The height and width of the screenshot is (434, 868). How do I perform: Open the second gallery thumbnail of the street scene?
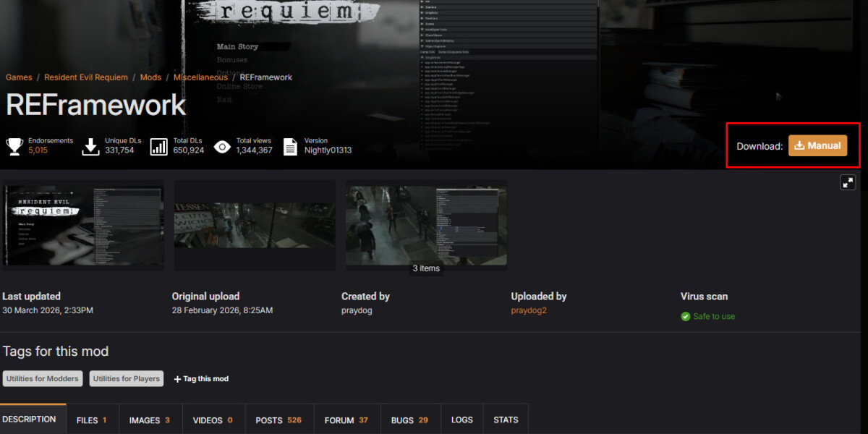pos(255,225)
